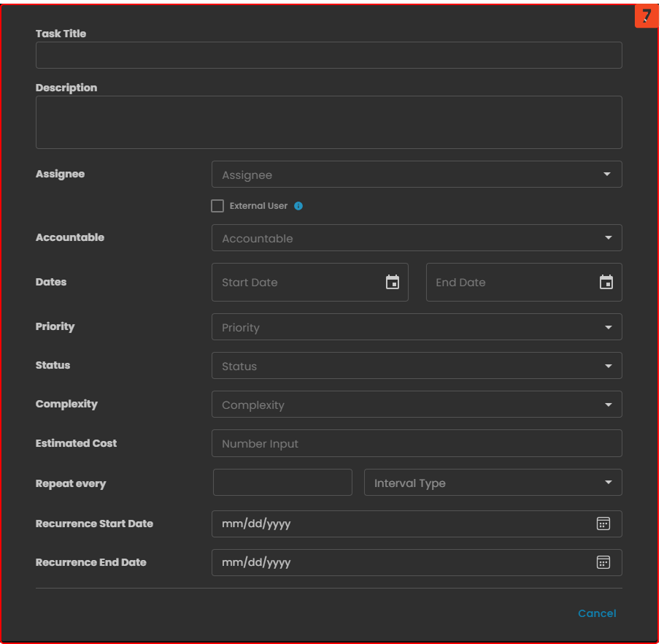
Task: Enable the External User checkbox
Action: [x=217, y=206]
